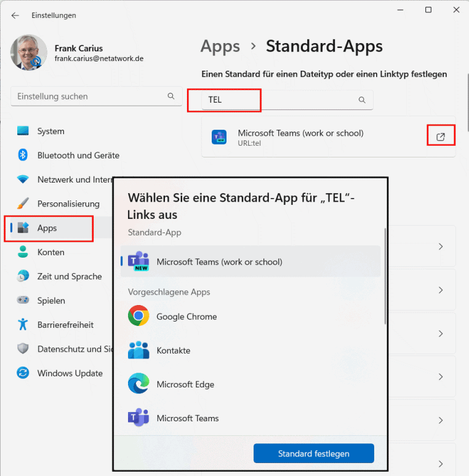The height and width of the screenshot is (476, 469).
Task: Go back with the arrow icon
Action: tap(15, 15)
